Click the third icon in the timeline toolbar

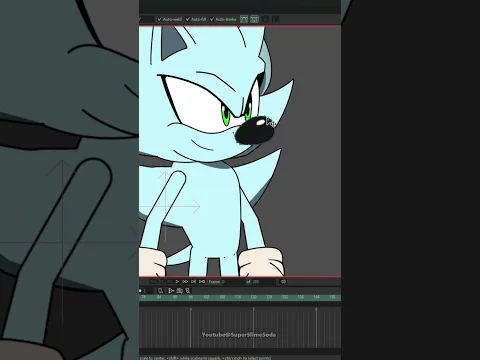click(x=180, y=291)
